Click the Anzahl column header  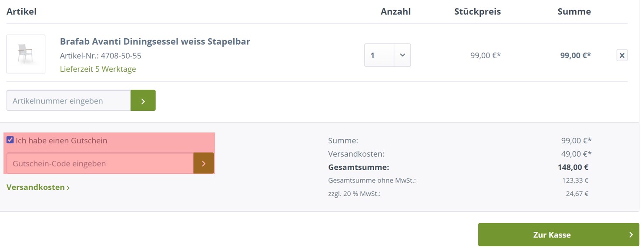pos(396,12)
